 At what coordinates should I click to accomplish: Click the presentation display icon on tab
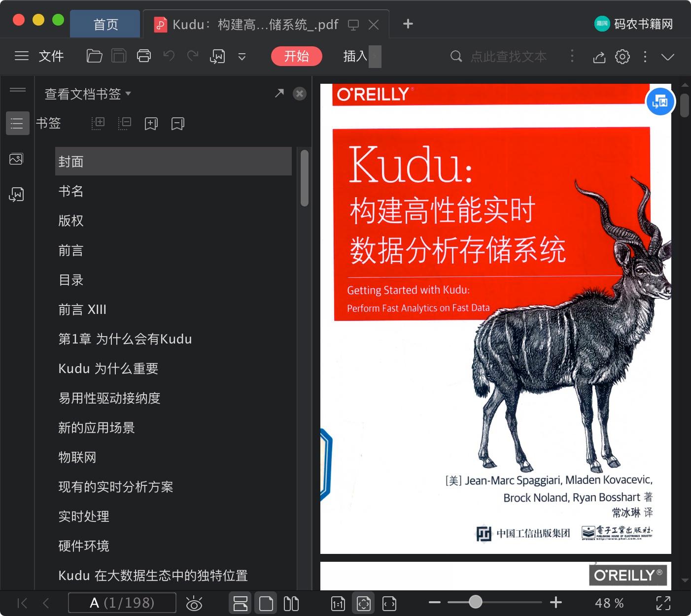(353, 25)
